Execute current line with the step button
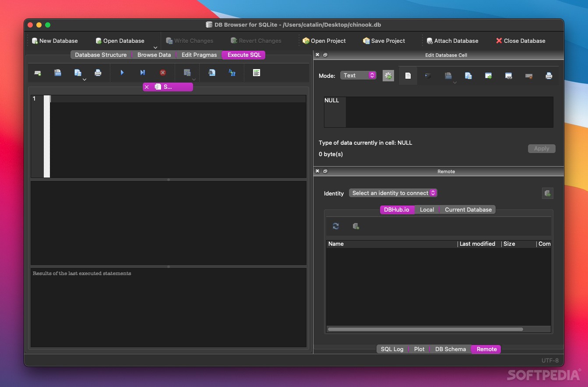Image resolution: width=588 pixels, height=387 pixels. [x=142, y=73]
